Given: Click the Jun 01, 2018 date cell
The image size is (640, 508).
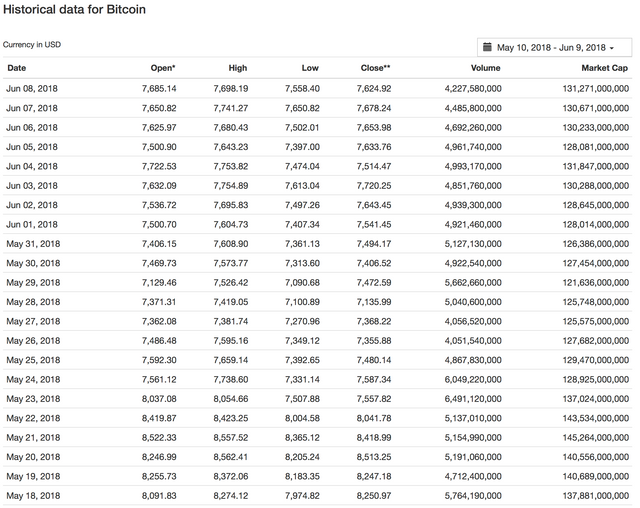Looking at the screenshot, I should 32,224.
